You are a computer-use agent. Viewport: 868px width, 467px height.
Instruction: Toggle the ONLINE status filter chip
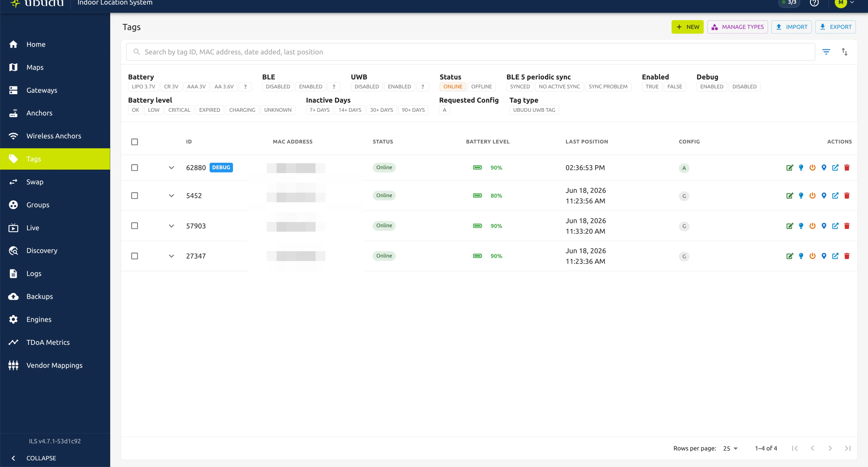453,87
